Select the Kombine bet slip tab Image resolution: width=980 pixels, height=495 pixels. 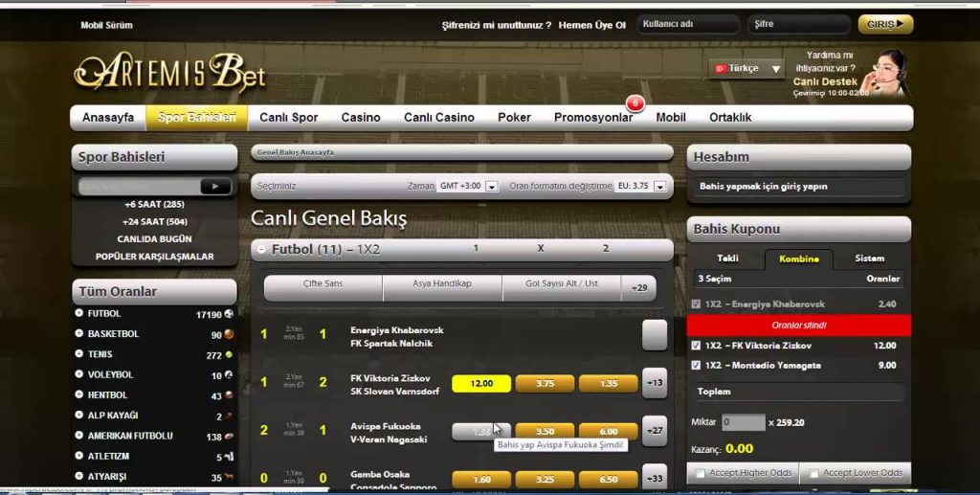pyautogui.click(x=799, y=259)
